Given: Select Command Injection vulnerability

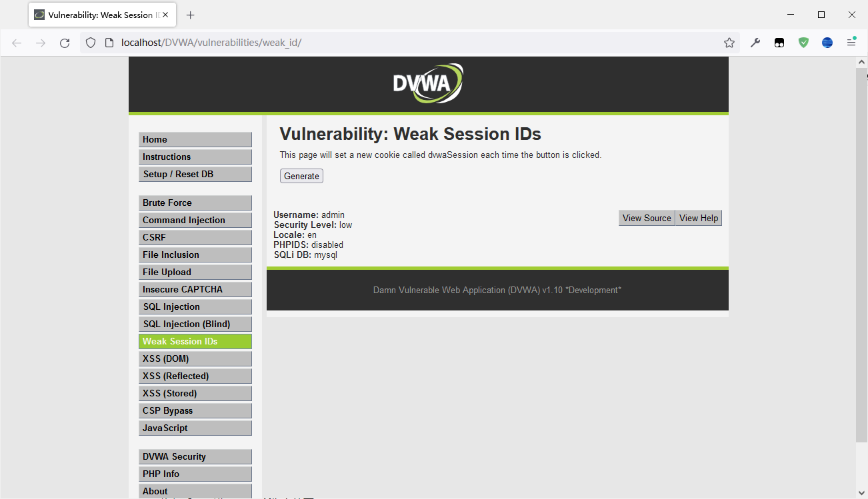Looking at the screenshot, I should tap(195, 220).
